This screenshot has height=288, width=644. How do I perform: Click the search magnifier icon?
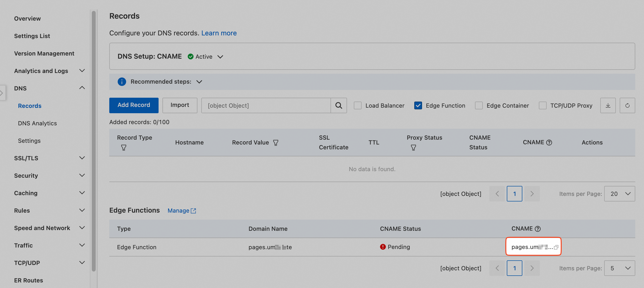tap(339, 105)
